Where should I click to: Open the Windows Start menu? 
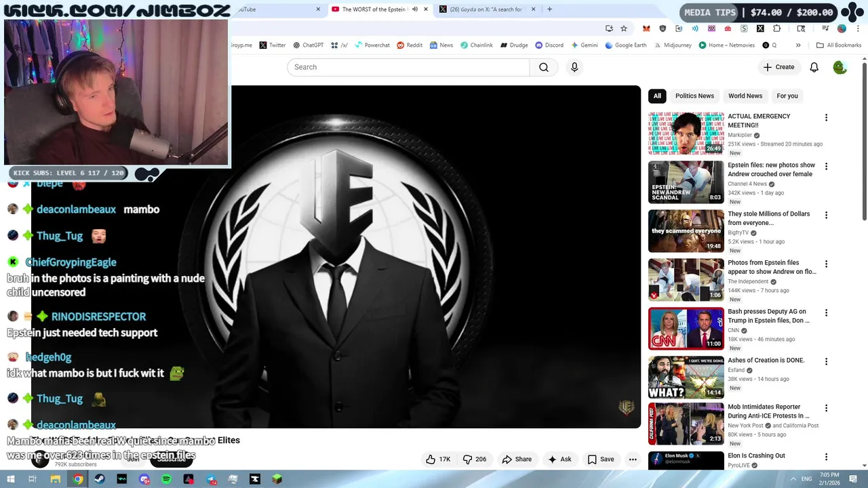pos(12,479)
